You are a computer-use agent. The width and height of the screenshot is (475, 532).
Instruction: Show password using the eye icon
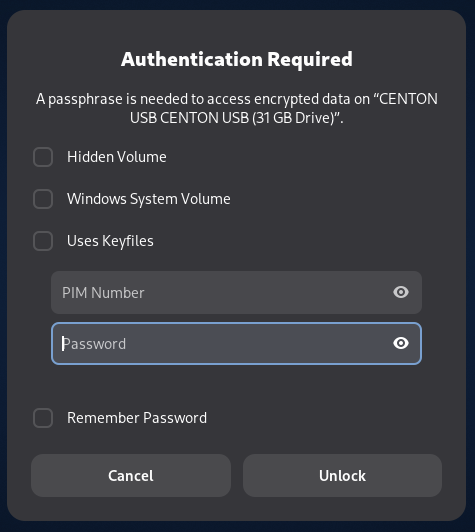pyautogui.click(x=401, y=343)
